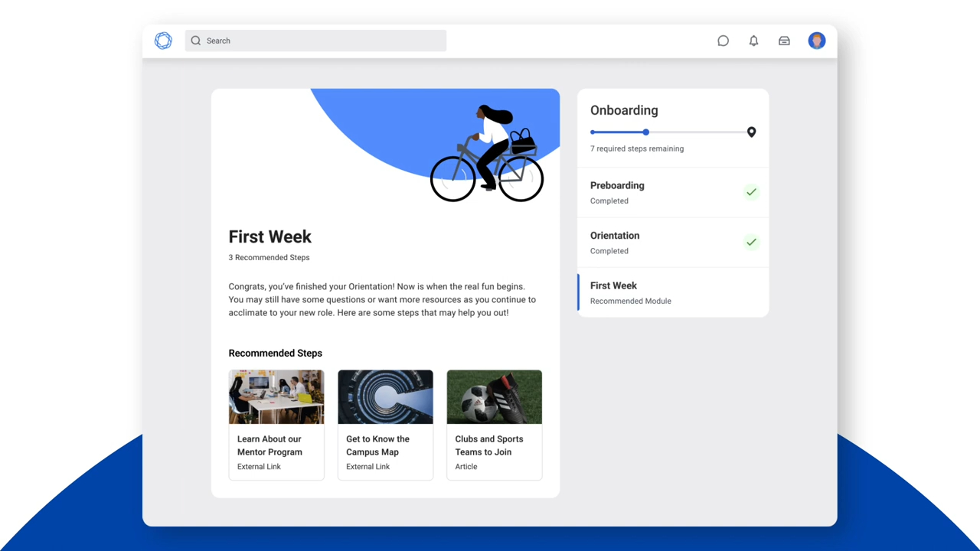Click the location pin at progress bar end
980x551 pixels.
coord(751,132)
